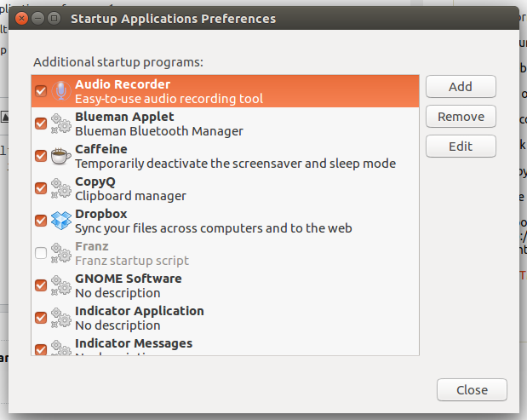Disable the Dropbox startup checkbox
Screen dimensions: 527x420
pos(41,221)
